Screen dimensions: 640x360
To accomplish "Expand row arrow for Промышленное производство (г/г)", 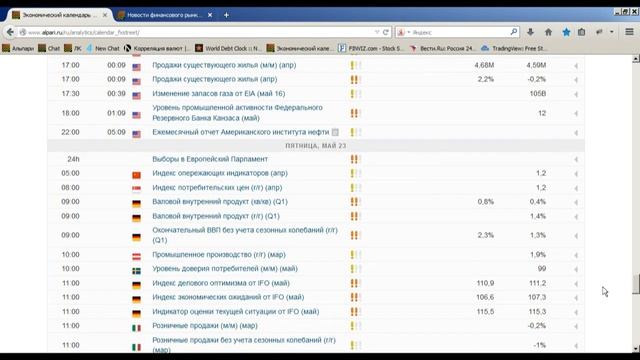I will (x=576, y=255).
